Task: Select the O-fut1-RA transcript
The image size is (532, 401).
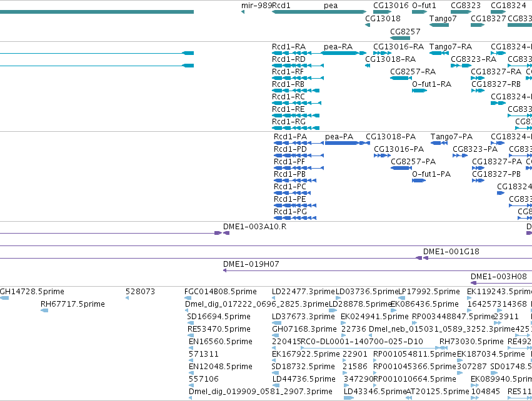Action: coord(419,91)
